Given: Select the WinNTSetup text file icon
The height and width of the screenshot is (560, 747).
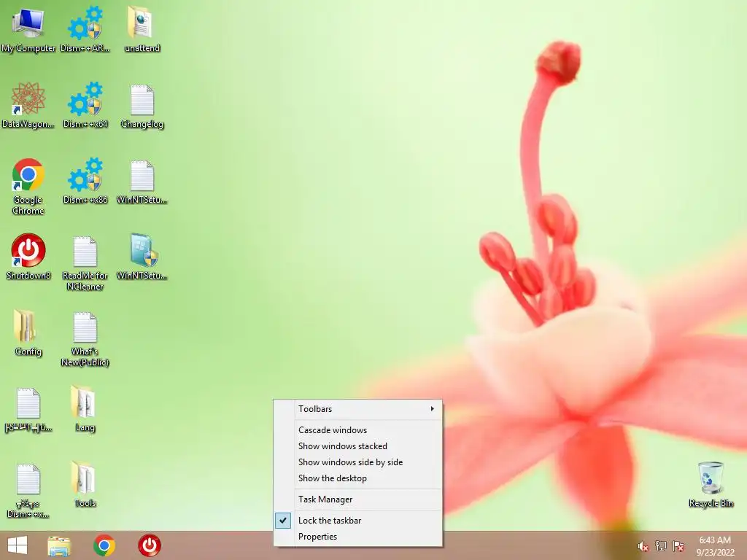Looking at the screenshot, I should [142, 181].
